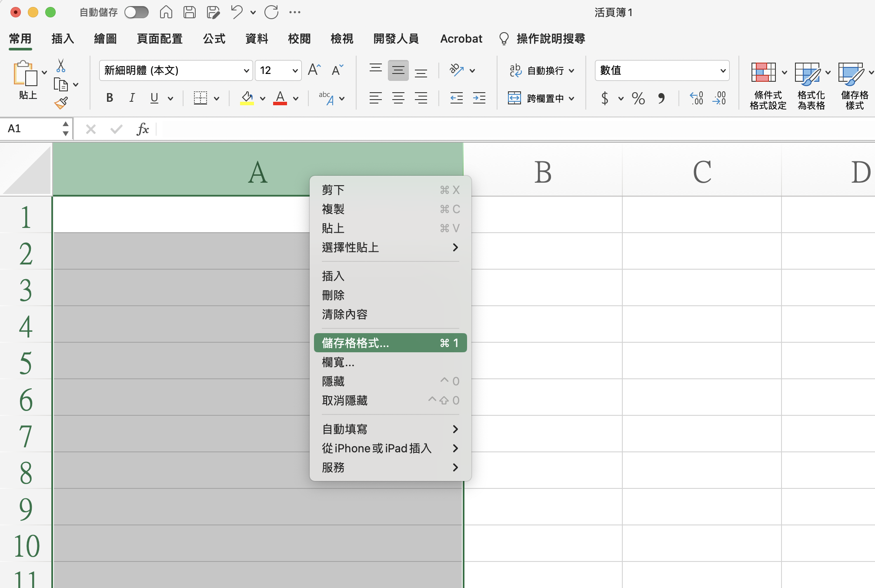Click the increase decimal icon
The width and height of the screenshot is (875, 588).
click(696, 98)
